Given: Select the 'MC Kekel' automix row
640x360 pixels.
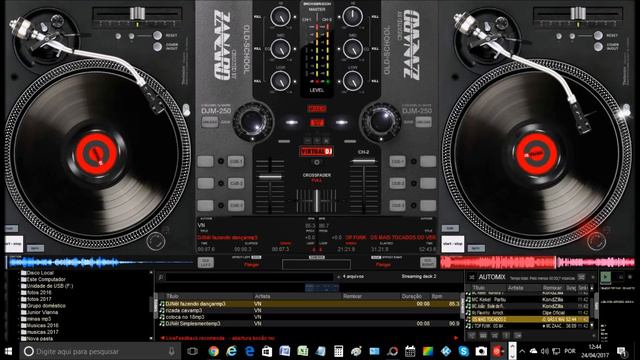Looking at the screenshot, I should coord(527,300).
